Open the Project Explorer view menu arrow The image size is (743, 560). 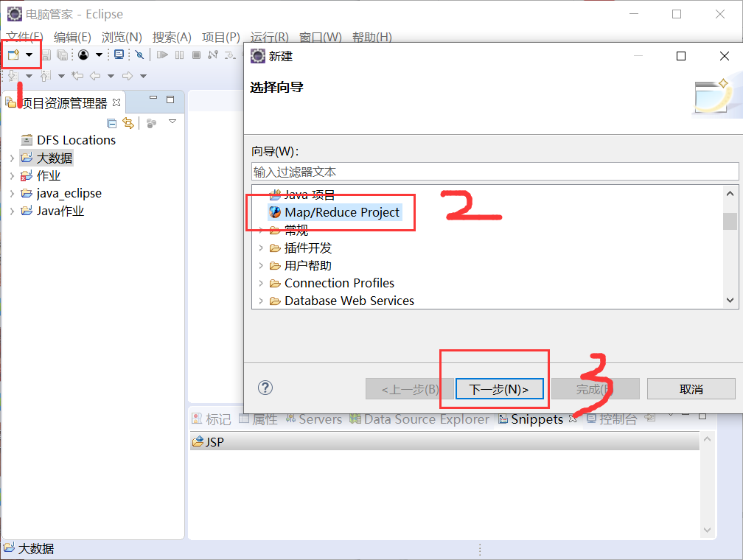coord(172,122)
